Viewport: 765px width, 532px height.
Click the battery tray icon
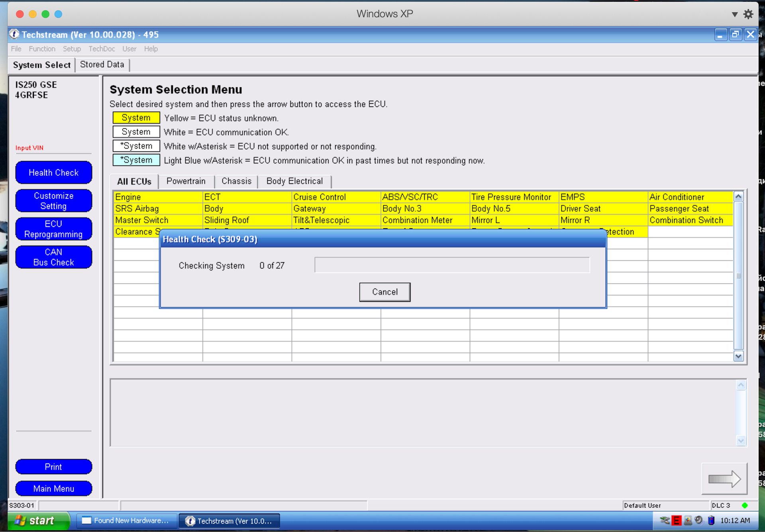click(x=711, y=520)
